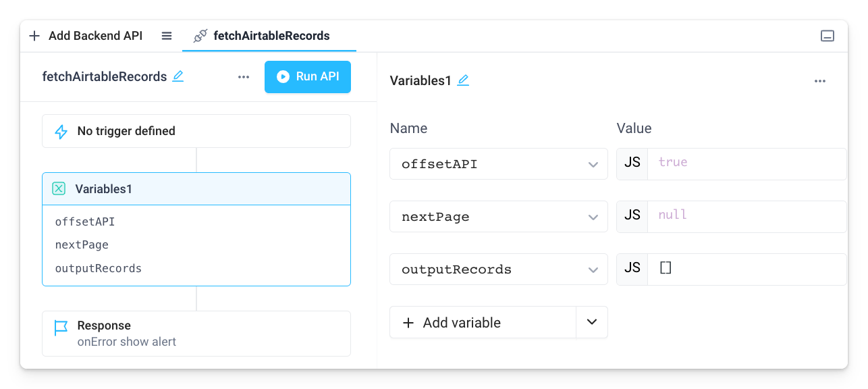Open the offsetAPI name dropdown

[x=593, y=163]
